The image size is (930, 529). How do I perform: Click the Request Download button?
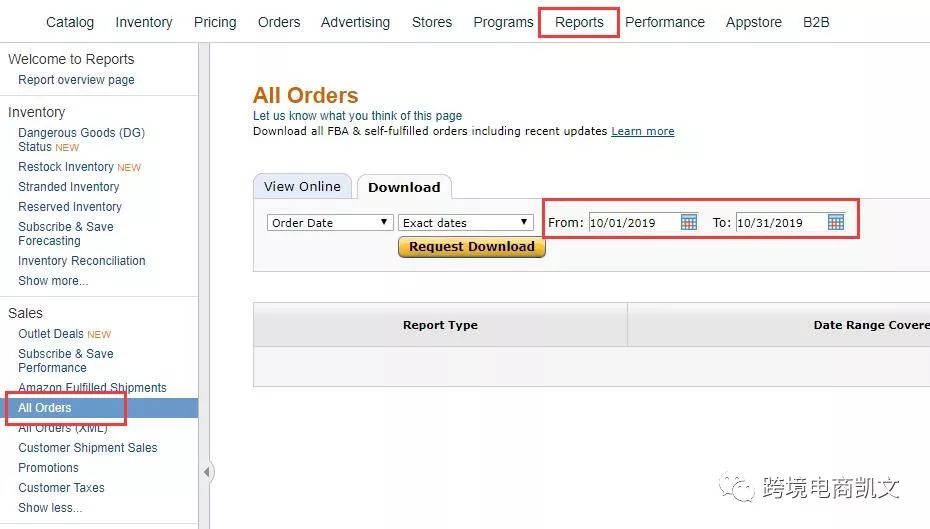(x=472, y=247)
